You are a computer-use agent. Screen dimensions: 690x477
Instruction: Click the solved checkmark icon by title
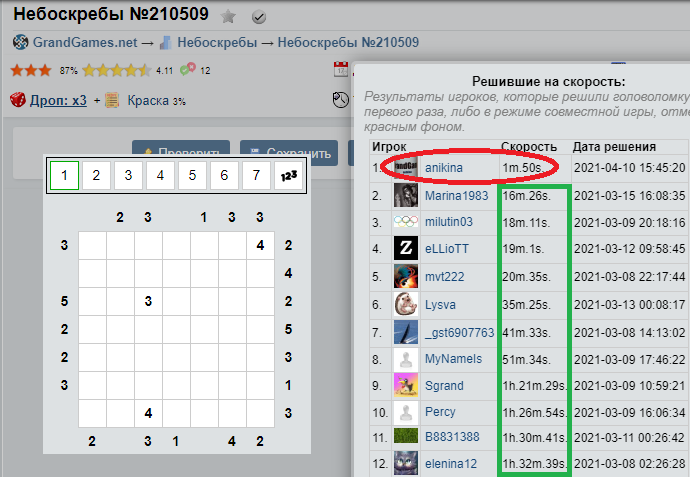pyautogui.click(x=259, y=17)
